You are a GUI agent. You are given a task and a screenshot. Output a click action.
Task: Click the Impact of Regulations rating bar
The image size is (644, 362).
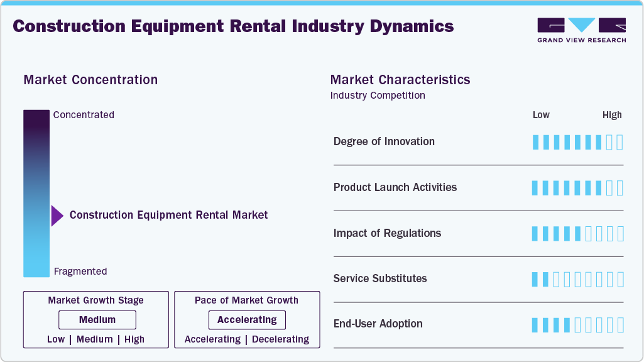click(577, 233)
